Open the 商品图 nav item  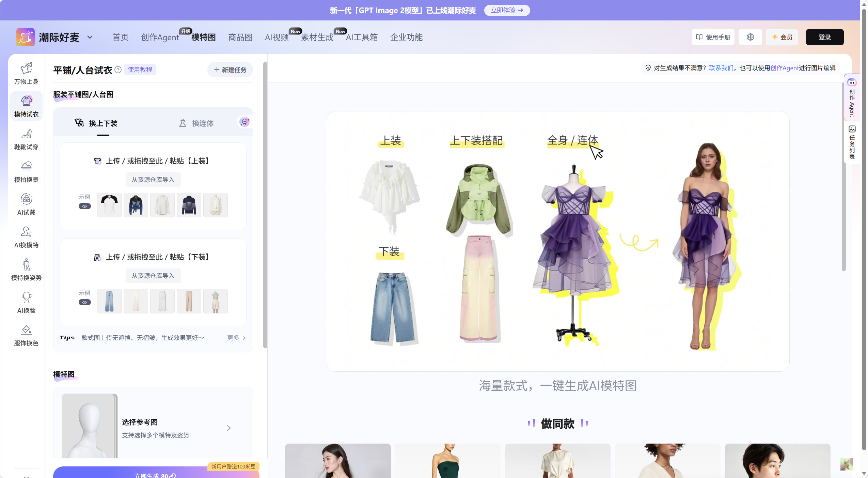tap(240, 37)
